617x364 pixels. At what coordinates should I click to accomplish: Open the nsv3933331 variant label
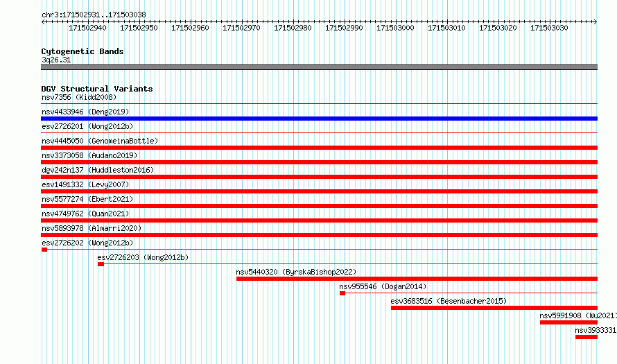[596, 330]
